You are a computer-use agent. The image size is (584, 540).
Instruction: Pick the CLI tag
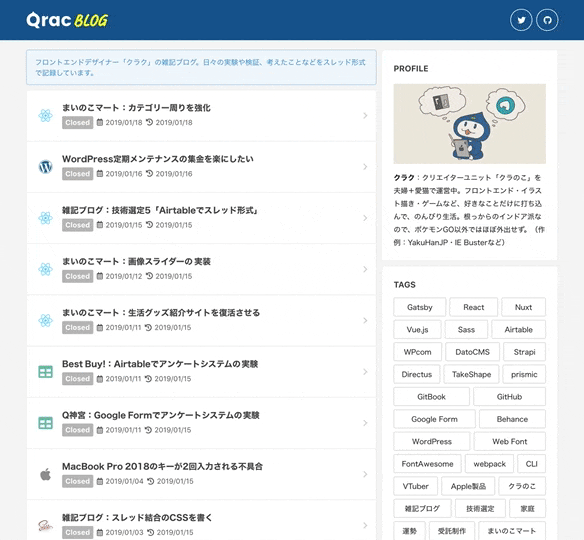point(531,464)
